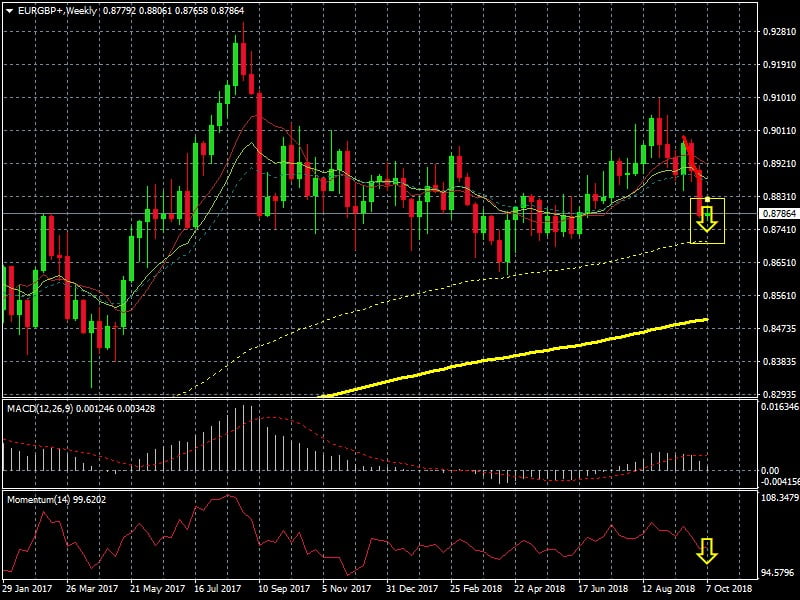Click the yellow down arrow in Momentum panel
Viewport: 800px width, 600px height.
[x=707, y=549]
